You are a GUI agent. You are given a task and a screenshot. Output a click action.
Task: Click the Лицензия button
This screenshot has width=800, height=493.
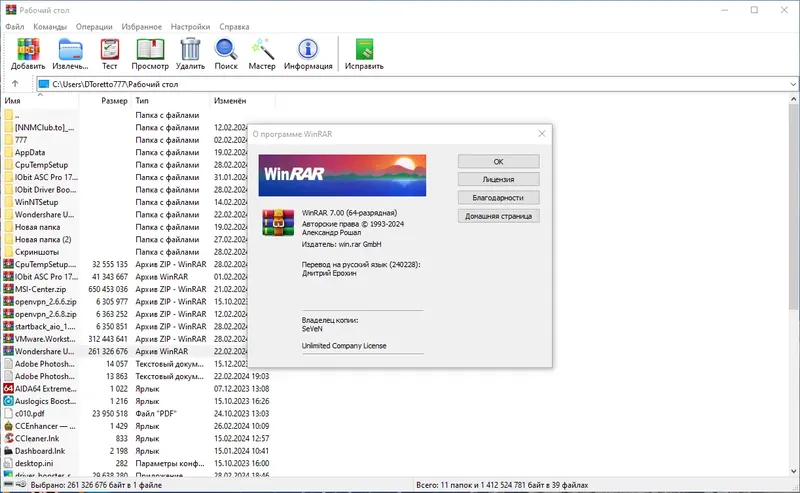pyautogui.click(x=498, y=179)
